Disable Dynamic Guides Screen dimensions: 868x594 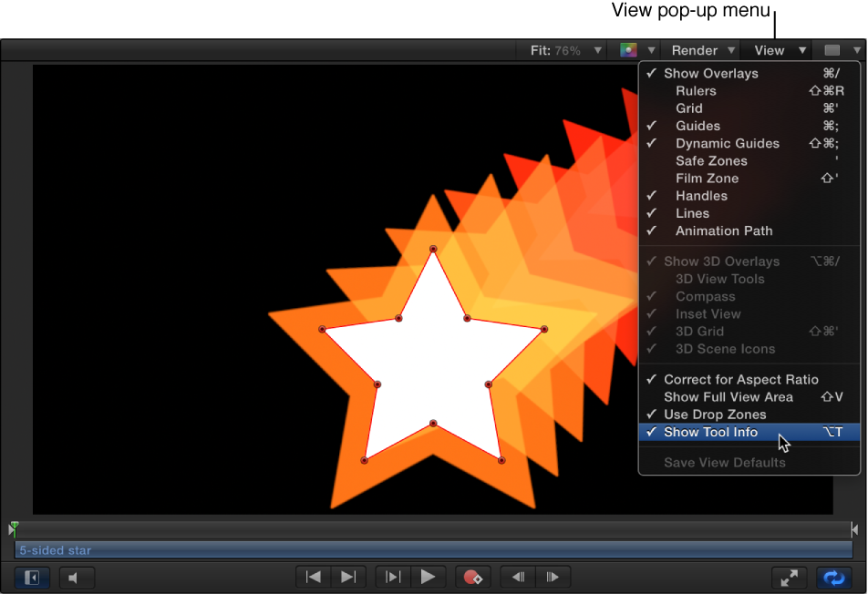pos(727,143)
